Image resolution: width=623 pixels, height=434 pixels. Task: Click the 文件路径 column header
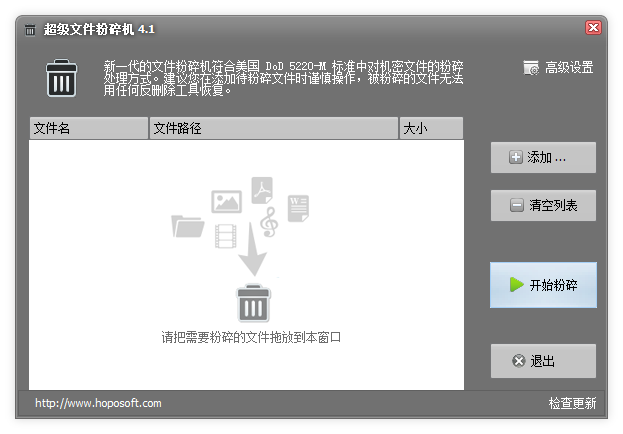click(273, 128)
